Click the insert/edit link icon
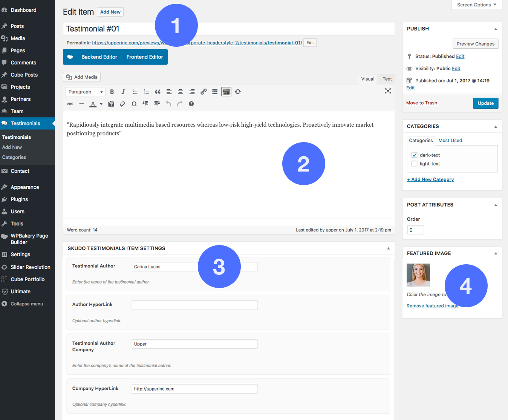 click(x=204, y=92)
